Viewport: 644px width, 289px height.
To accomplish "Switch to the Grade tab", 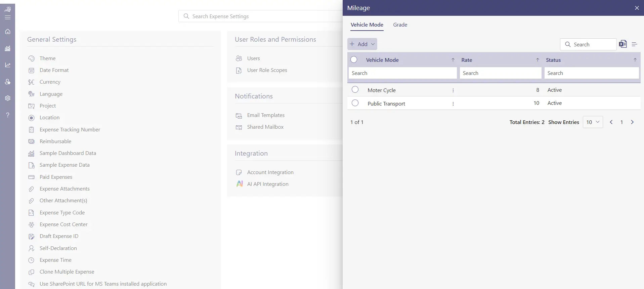I will pyautogui.click(x=400, y=25).
